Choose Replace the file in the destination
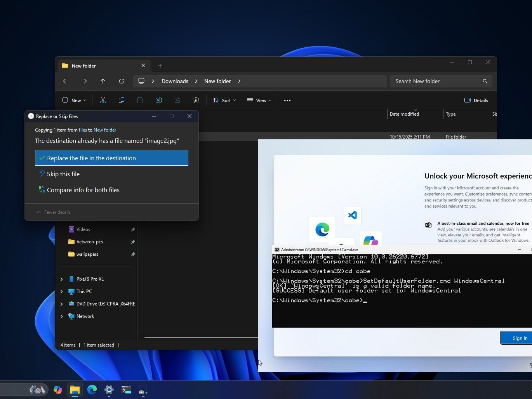The image size is (532, 399). [x=111, y=158]
